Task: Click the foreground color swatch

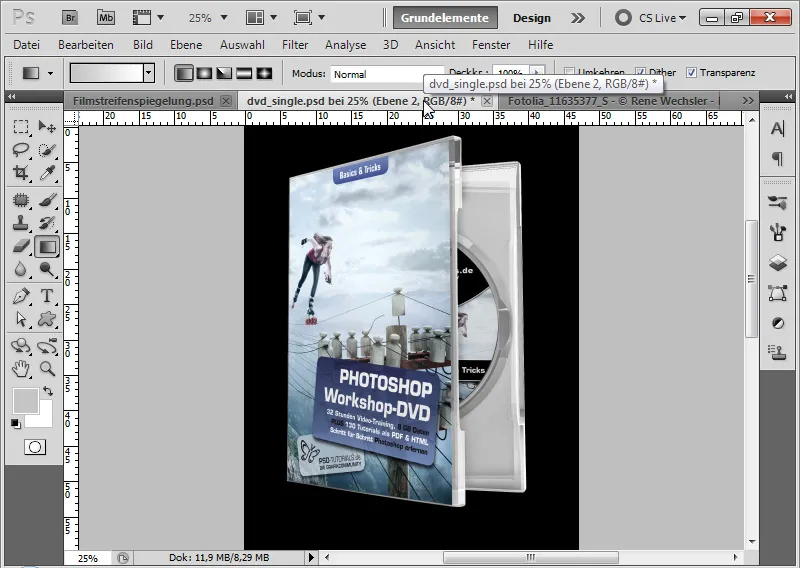Action: tap(26, 401)
